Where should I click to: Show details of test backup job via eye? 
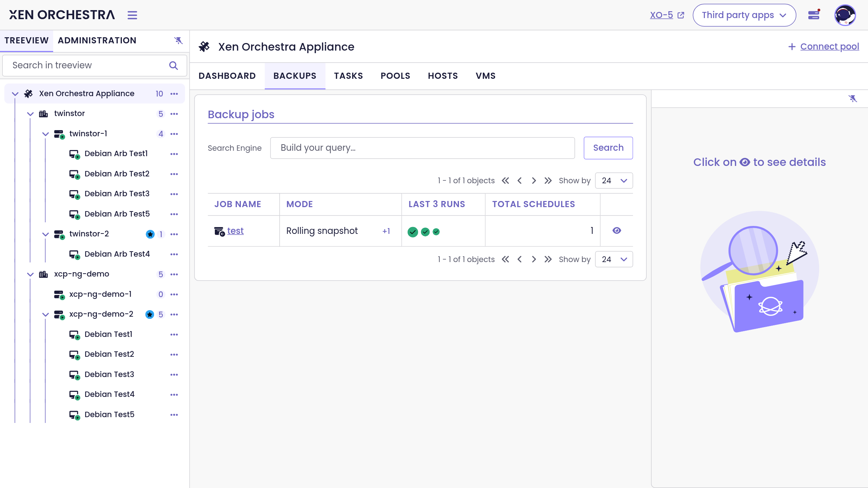coord(617,231)
